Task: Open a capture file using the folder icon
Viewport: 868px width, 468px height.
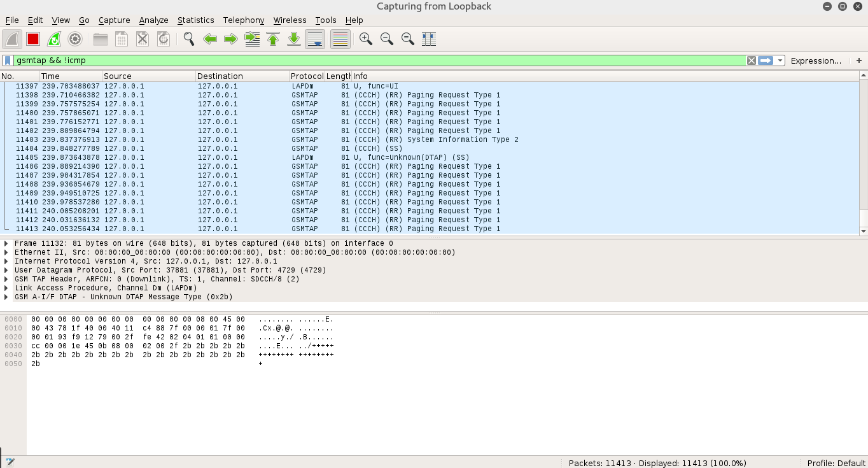Action: pos(101,39)
